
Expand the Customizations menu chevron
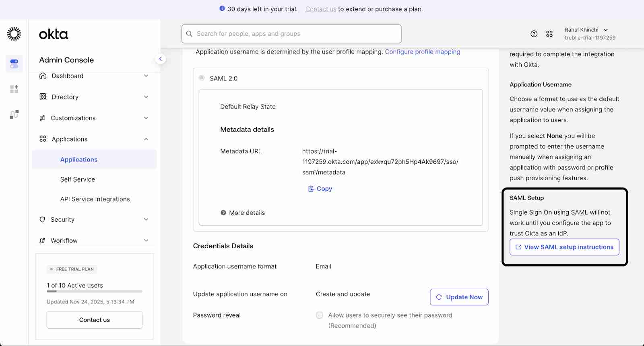click(x=146, y=118)
